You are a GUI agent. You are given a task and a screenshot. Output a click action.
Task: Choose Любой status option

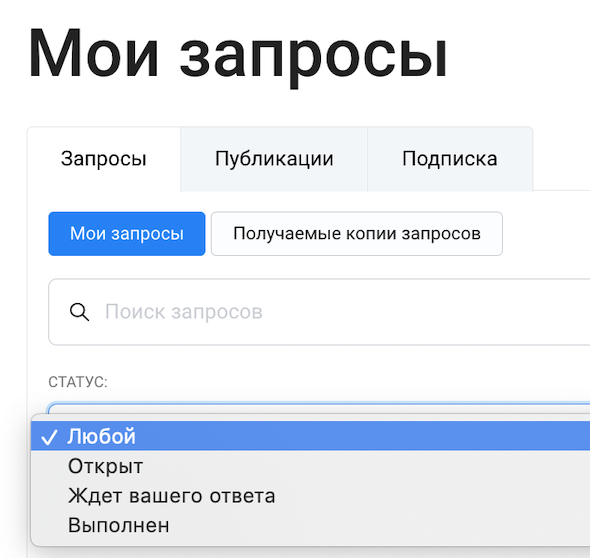(x=310, y=436)
